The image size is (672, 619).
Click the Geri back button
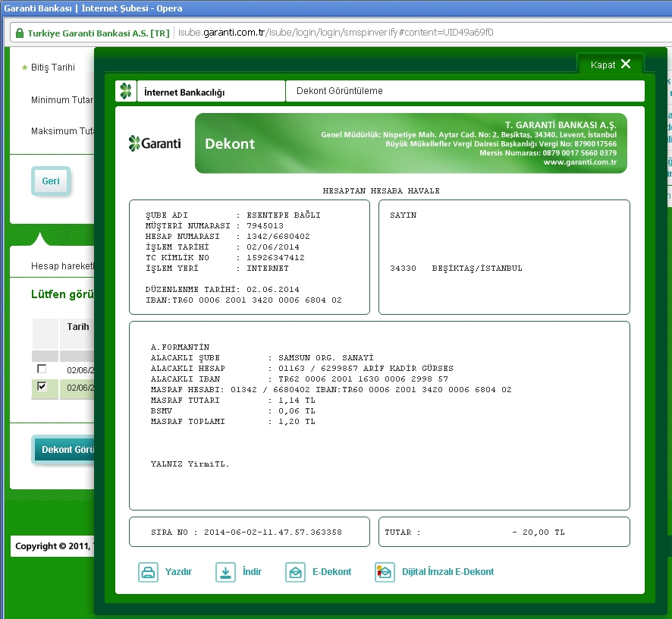click(51, 181)
